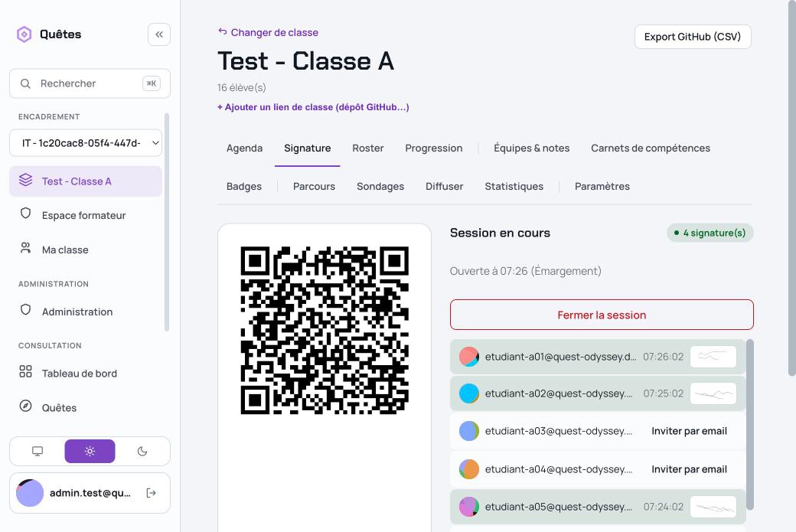Click the logout icon beside admin.test
796x532 pixels.
(152, 493)
